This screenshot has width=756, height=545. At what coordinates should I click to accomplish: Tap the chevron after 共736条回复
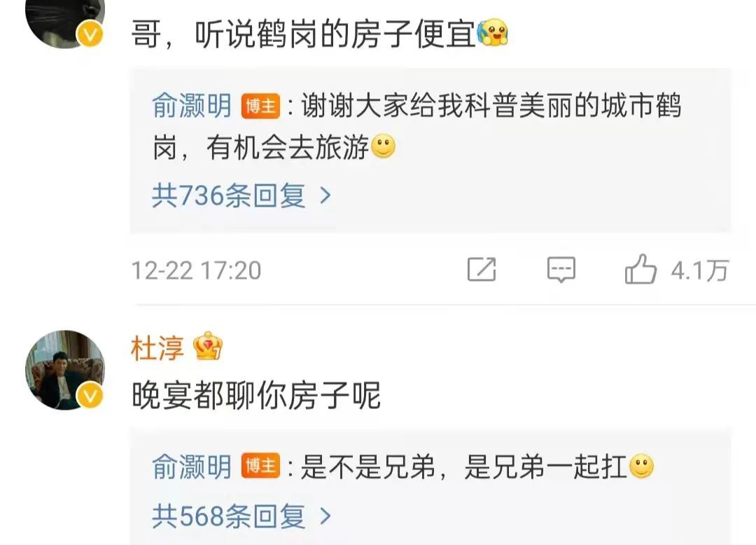pyautogui.click(x=325, y=196)
